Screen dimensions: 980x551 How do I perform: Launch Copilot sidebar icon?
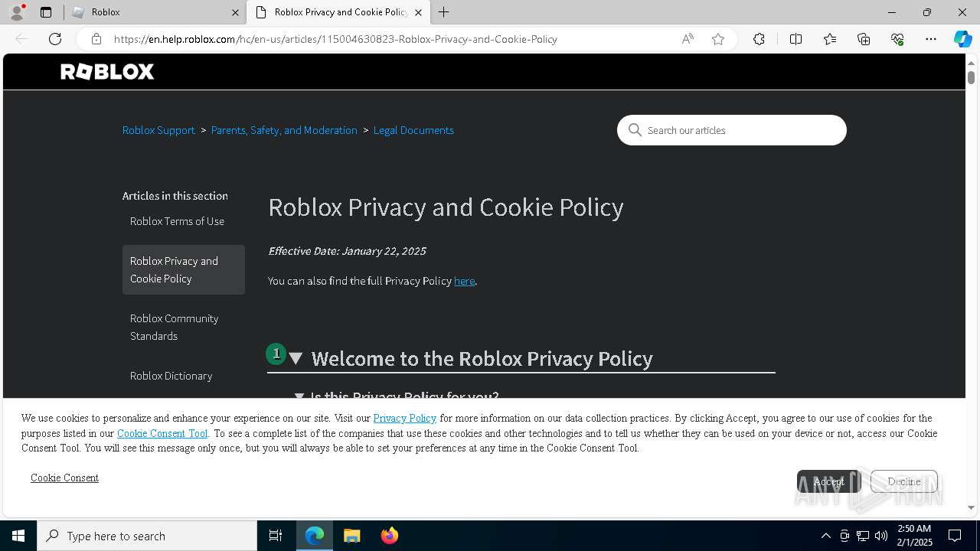(962, 39)
